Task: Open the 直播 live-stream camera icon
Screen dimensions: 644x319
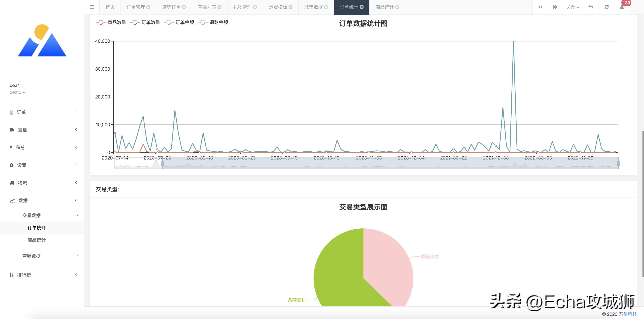Action: 12,130
